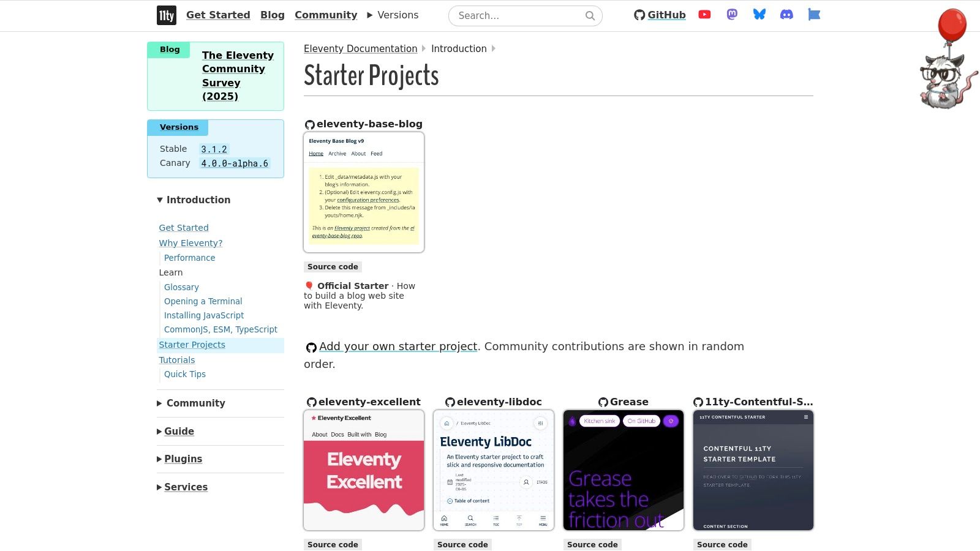
Task: Click the octocat icon beside Grease
Action: (x=603, y=402)
